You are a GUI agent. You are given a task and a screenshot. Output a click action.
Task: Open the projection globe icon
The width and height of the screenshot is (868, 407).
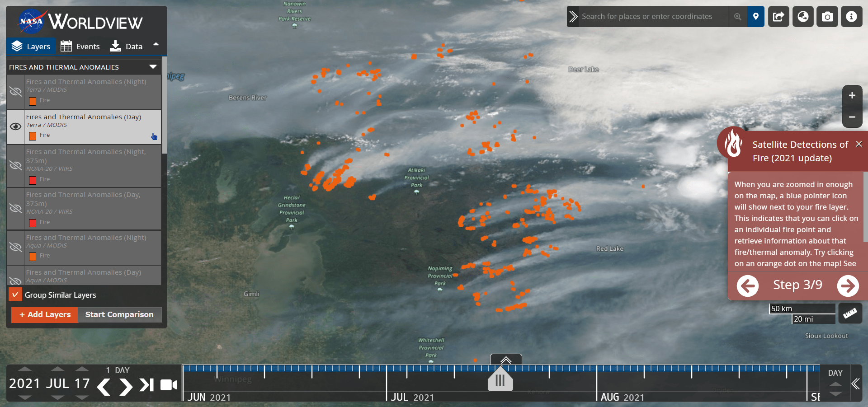click(x=803, y=17)
